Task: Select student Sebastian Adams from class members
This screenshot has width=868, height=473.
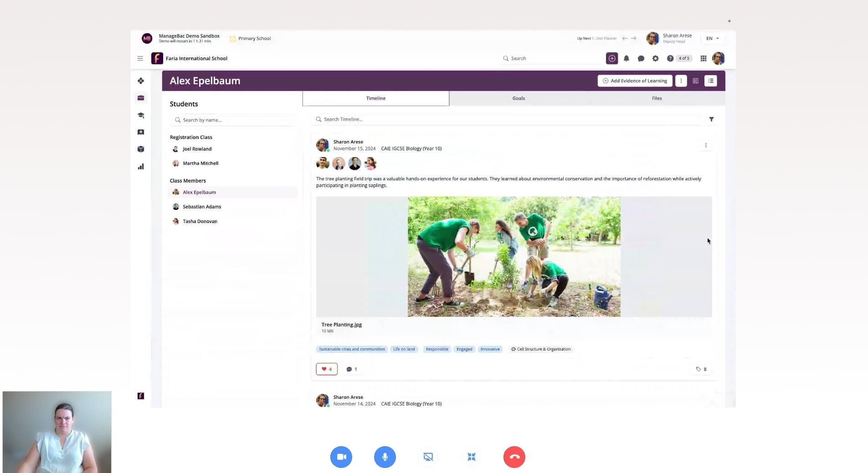Action: [x=202, y=207]
